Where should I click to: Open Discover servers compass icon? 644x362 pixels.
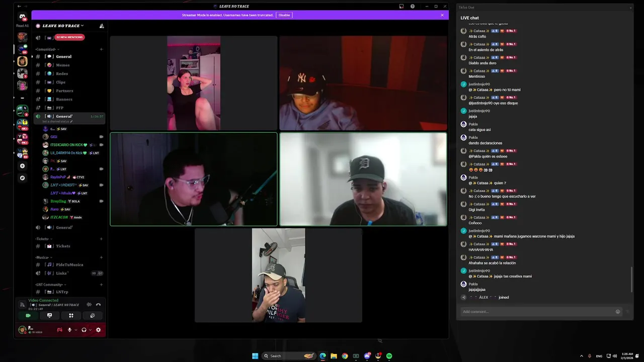tap(22, 178)
